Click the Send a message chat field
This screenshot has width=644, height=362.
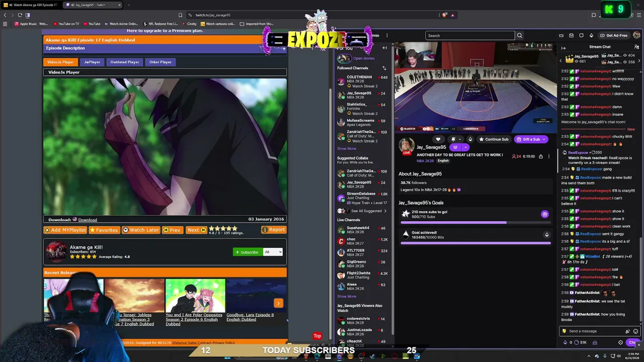tap(596, 331)
